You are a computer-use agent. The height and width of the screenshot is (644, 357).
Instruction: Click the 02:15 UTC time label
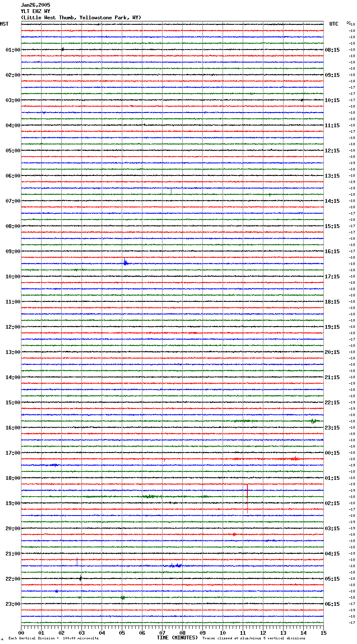click(x=332, y=503)
